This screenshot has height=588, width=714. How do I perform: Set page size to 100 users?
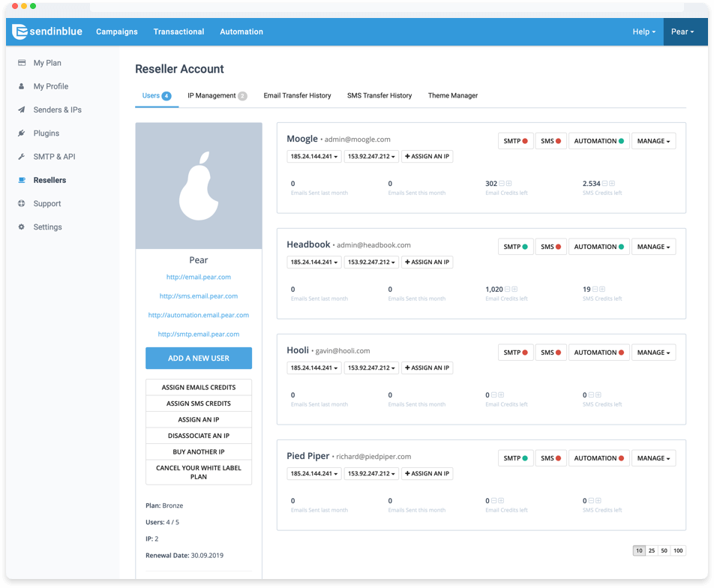pos(678,550)
